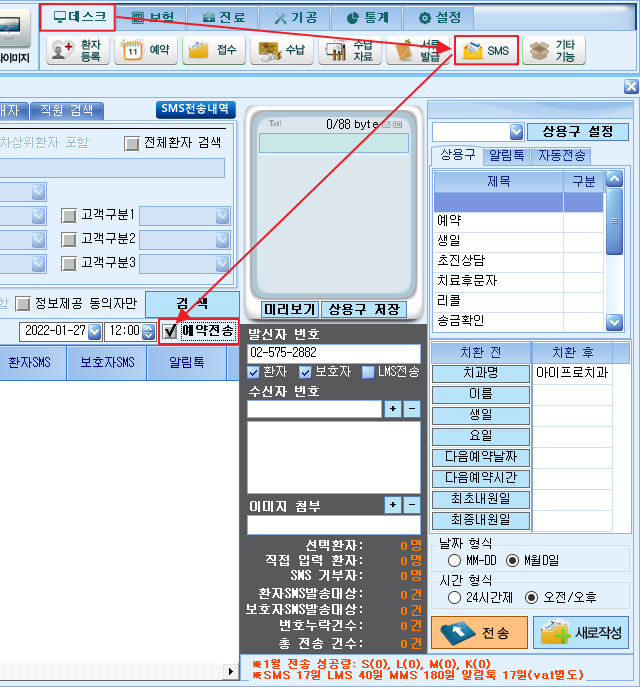
Task: Switch to the 진료 menu tab
Action: tap(223, 18)
